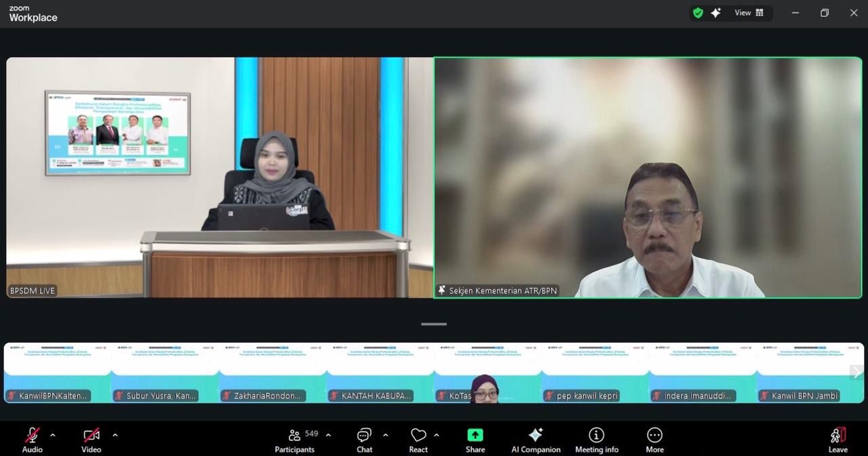Click the Zoom Workplace logo
This screenshot has width=868, height=456.
point(33,12)
